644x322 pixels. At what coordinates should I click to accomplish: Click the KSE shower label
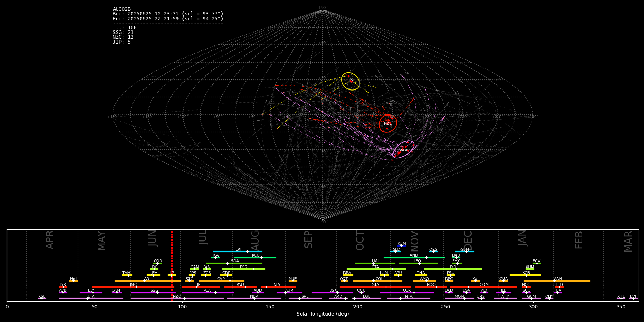pos(42,296)
